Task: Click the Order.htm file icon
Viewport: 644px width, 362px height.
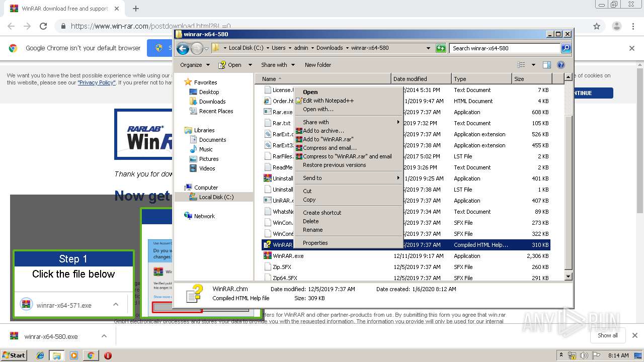Action: tap(268, 101)
